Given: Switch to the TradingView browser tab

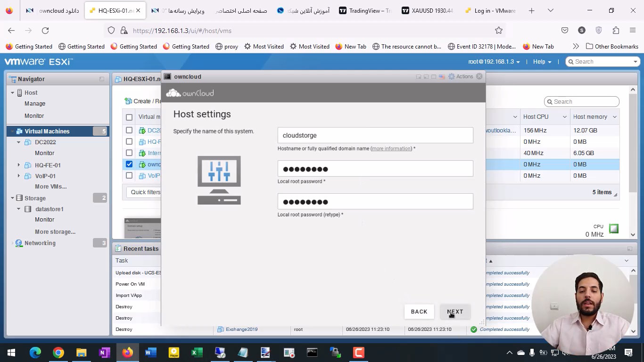Looking at the screenshot, I should (x=366, y=10).
